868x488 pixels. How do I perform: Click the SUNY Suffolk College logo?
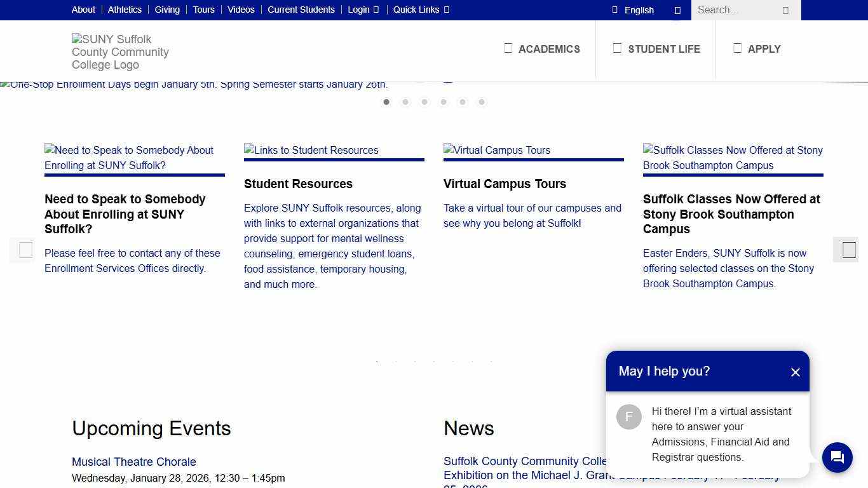click(x=120, y=52)
